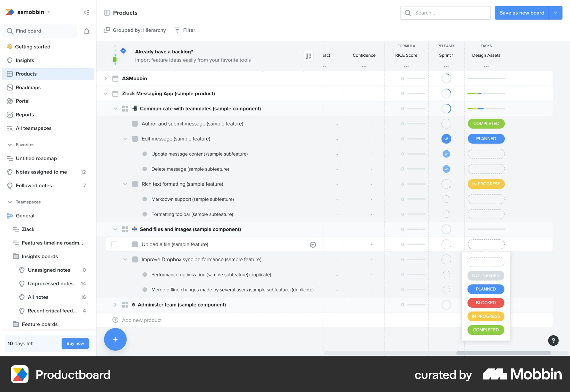This screenshot has width=570, height=392.
Task: Open the Filter menu
Action: [185, 30]
